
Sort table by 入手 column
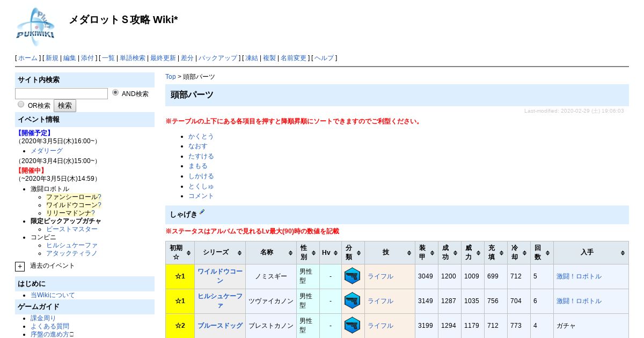click(591, 253)
